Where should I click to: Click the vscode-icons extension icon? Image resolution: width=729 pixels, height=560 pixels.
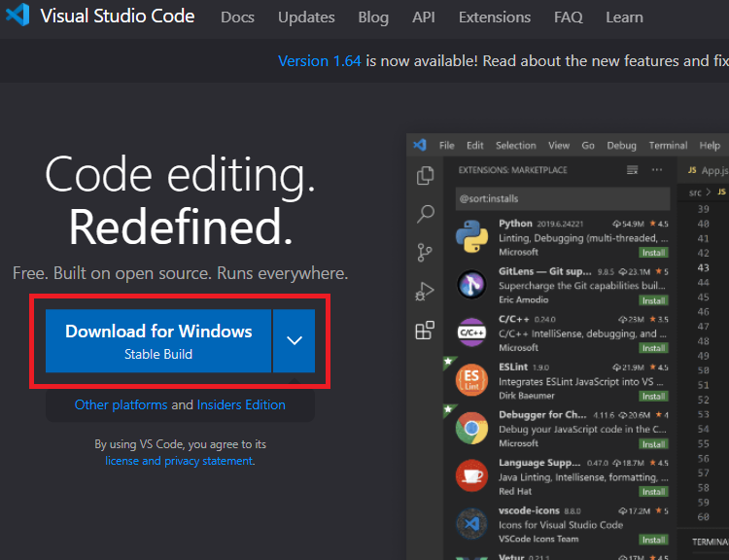click(x=471, y=524)
